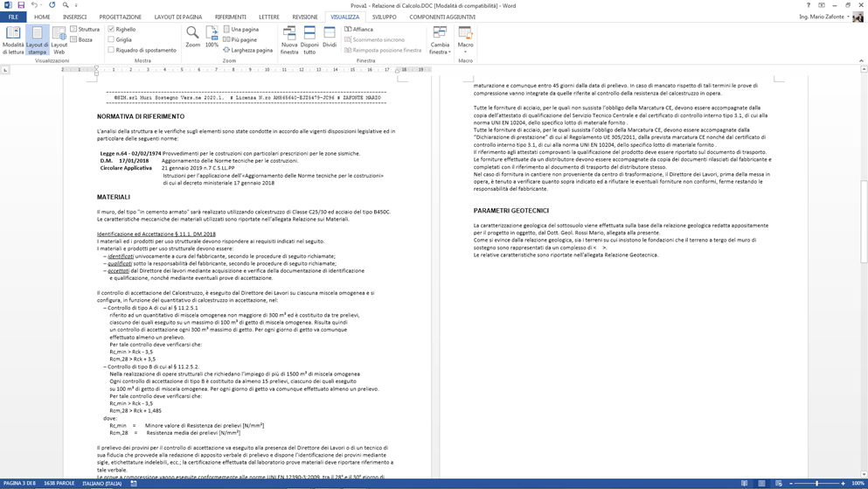Select Layout di stampa view
The image size is (868, 489).
[x=37, y=40]
